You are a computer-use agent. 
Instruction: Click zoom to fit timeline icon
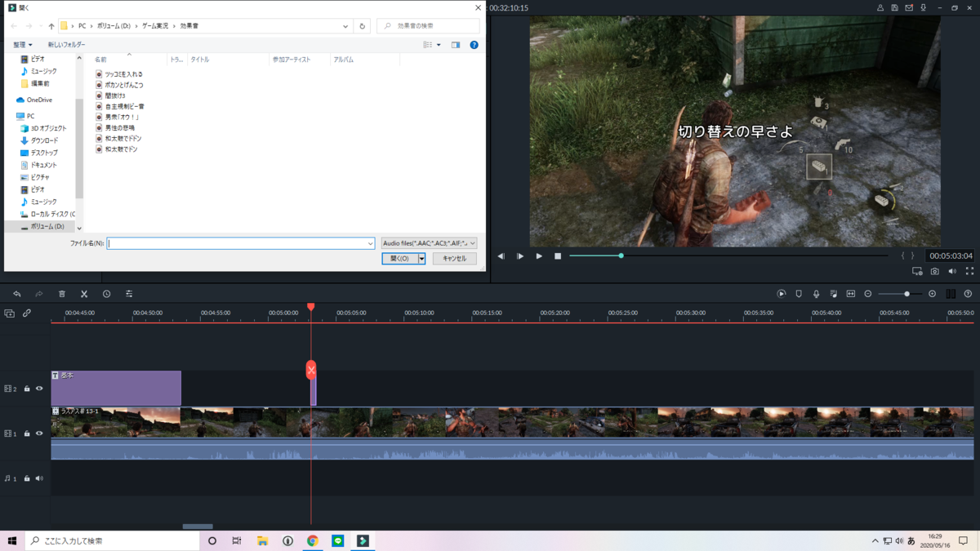coord(850,294)
